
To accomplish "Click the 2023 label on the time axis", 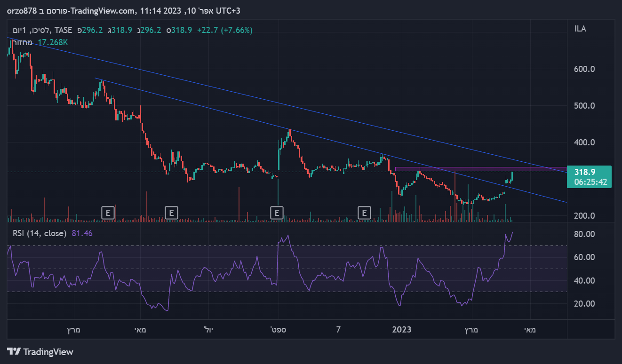I will click(401, 330).
